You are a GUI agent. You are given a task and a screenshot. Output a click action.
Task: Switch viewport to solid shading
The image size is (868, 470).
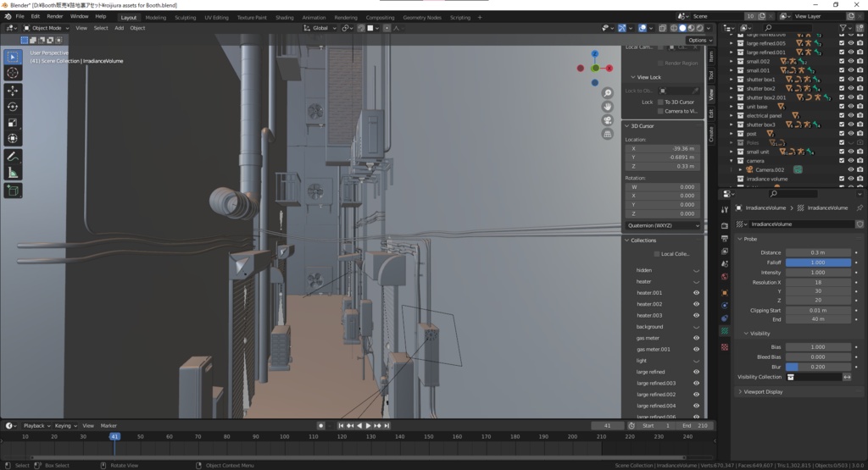pos(682,28)
